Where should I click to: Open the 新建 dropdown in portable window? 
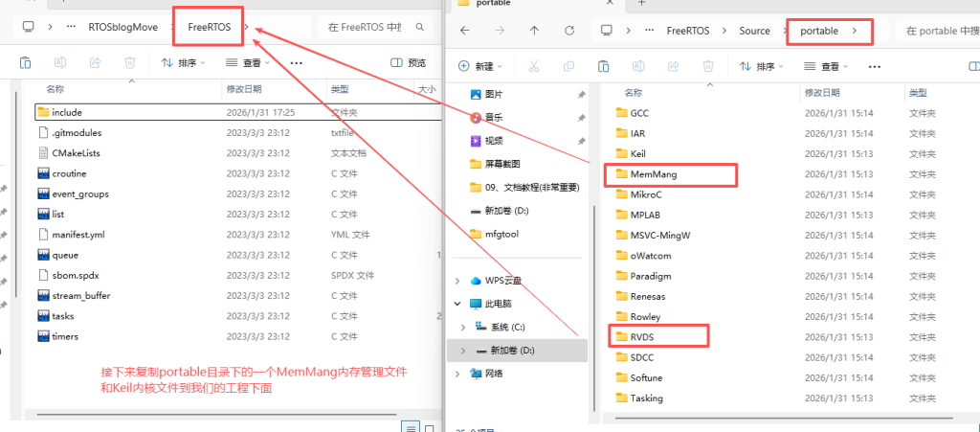(482, 66)
